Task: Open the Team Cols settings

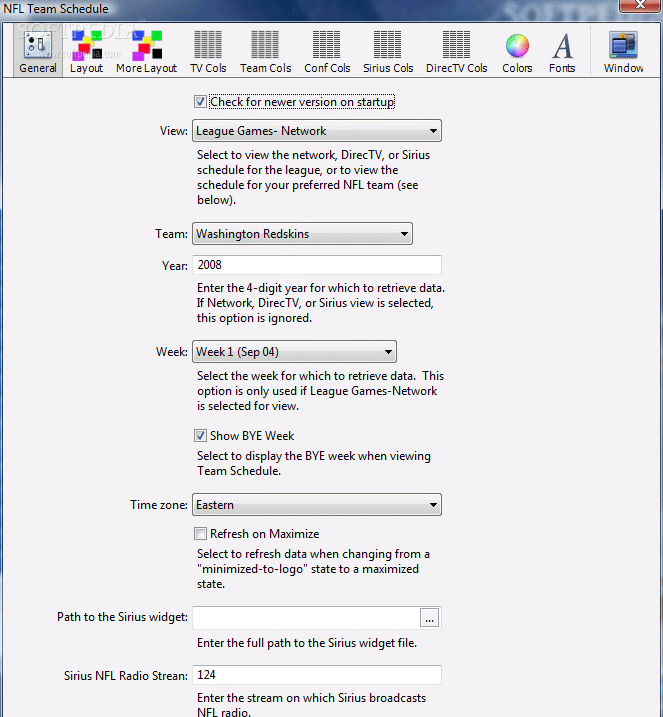Action: click(x=266, y=52)
